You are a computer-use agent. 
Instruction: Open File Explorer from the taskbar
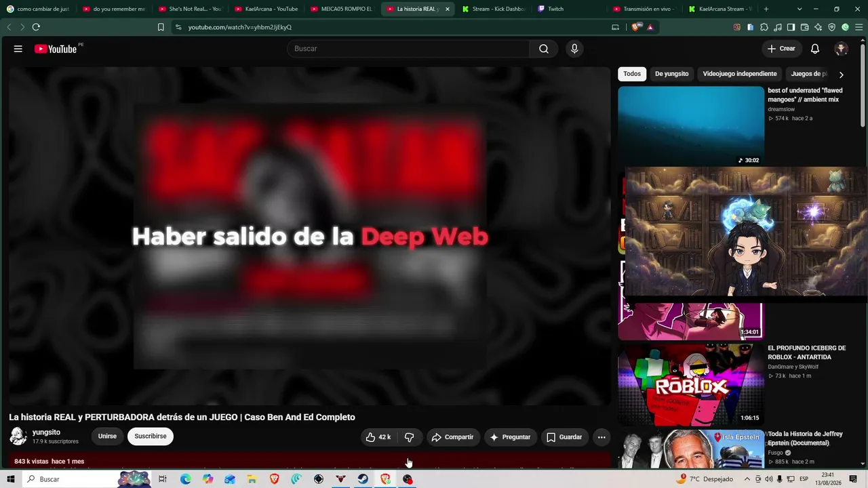pos(252,479)
